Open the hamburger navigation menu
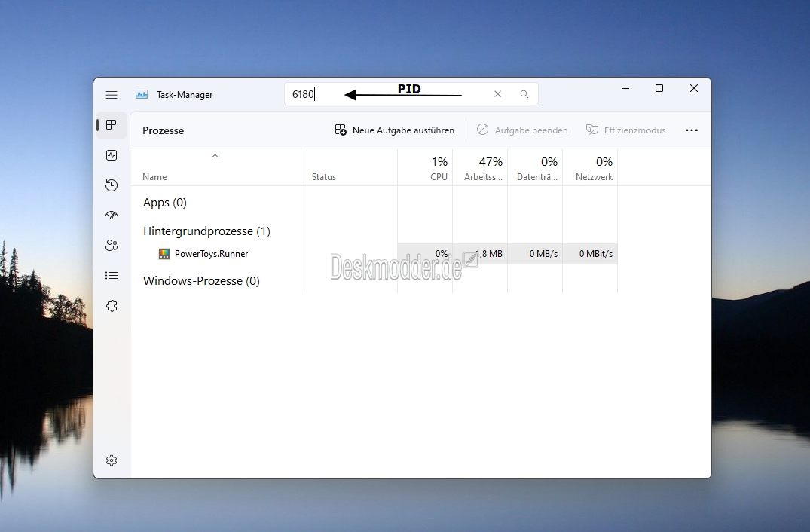This screenshot has height=532, width=810. (x=112, y=95)
